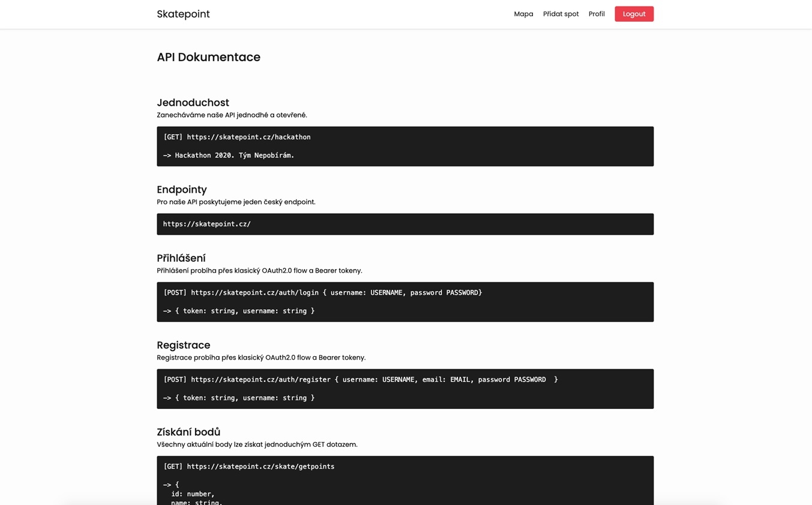This screenshot has width=812, height=505.
Task: Click the login response token line
Action: (239, 311)
